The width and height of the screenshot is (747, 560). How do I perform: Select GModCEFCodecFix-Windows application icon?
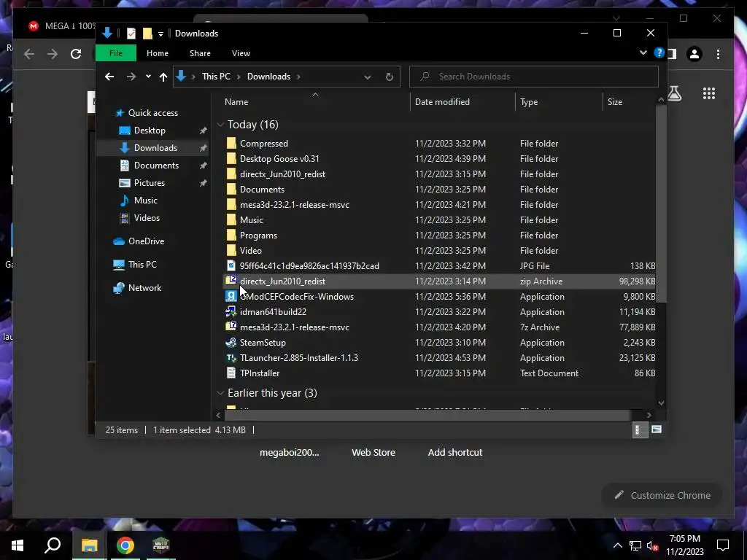(231, 296)
